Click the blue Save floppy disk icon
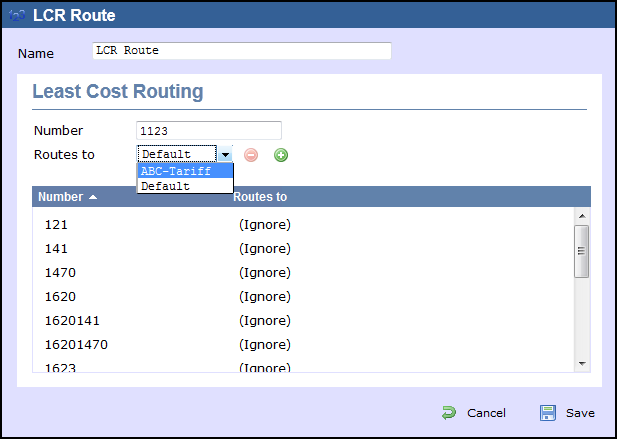This screenshot has height=439, width=617. pos(548,413)
